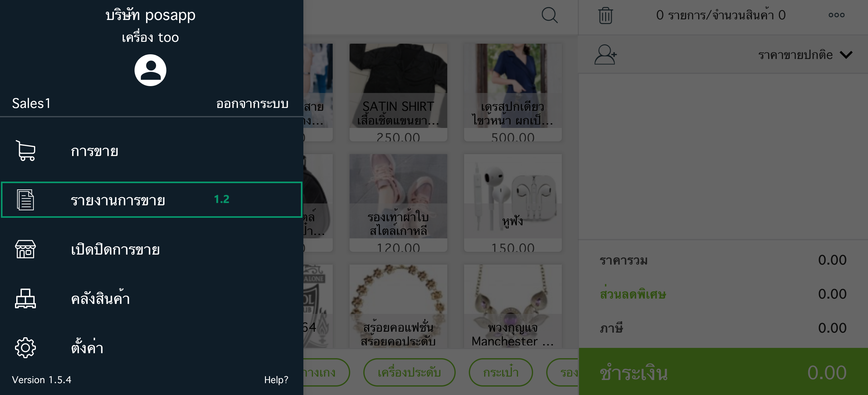Open the three-dot more options menu
This screenshot has height=395, width=868.
point(836,15)
